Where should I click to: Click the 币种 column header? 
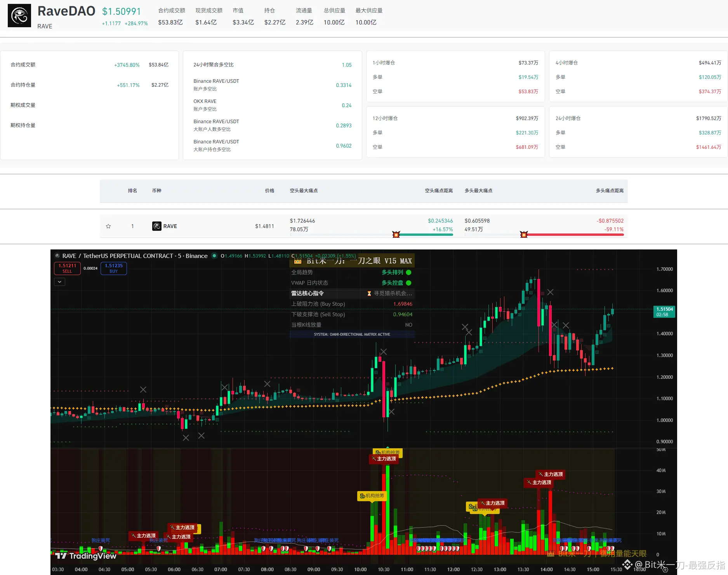[156, 191]
